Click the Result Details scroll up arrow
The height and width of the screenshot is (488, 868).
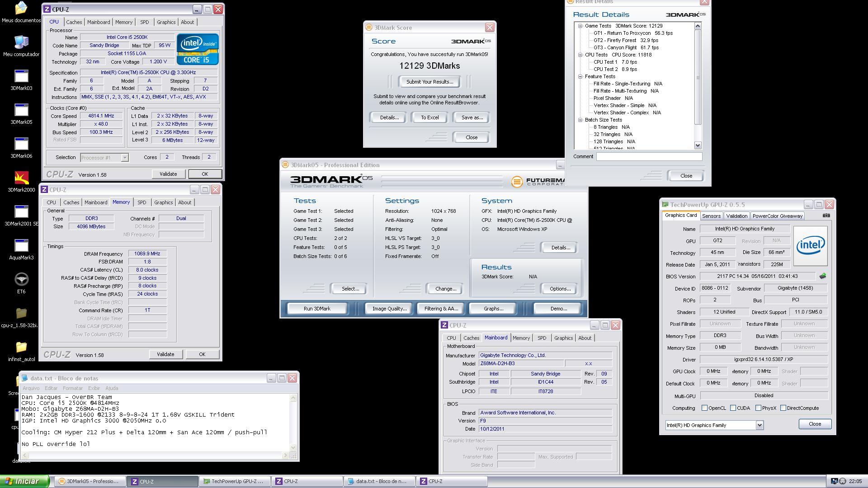pyautogui.click(x=698, y=26)
